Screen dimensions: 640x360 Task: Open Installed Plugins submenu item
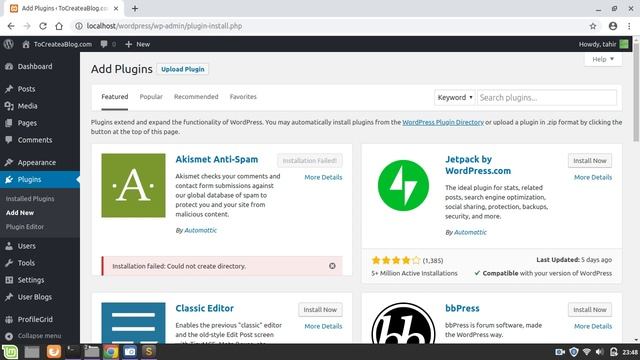[x=30, y=199]
